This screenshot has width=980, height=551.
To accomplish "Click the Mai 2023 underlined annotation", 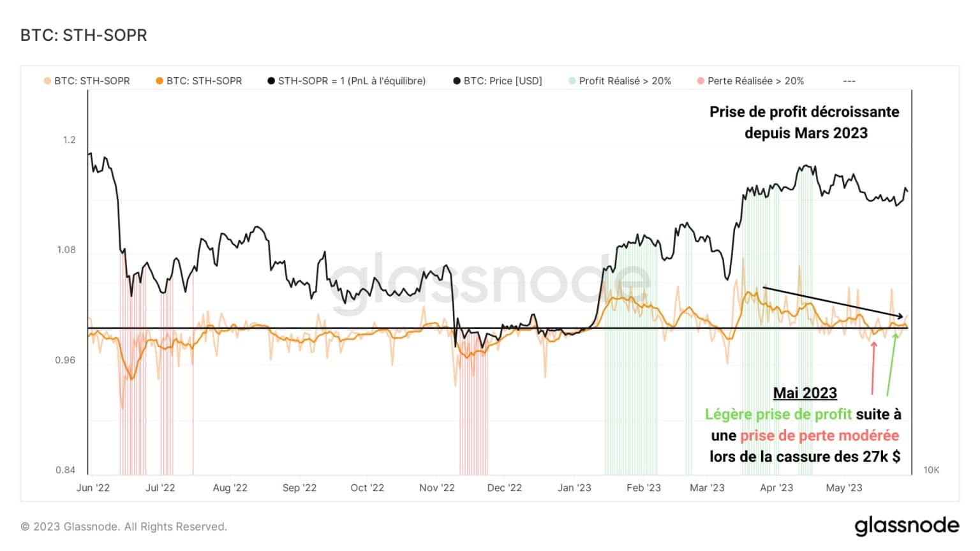I will [x=805, y=393].
